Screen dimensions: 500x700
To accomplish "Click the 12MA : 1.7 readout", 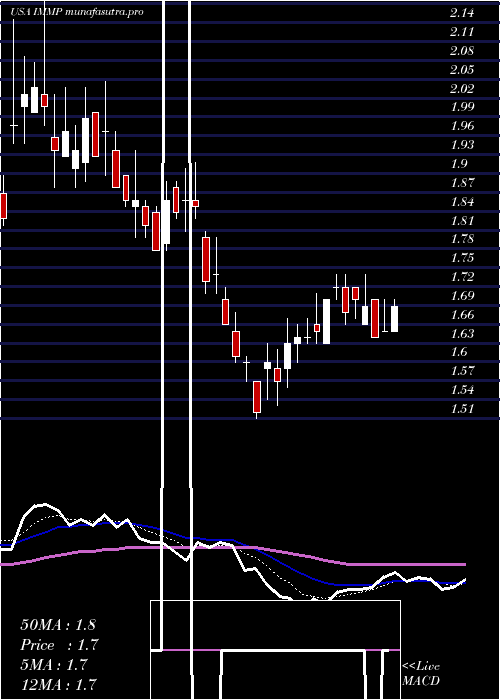I will point(58,684).
